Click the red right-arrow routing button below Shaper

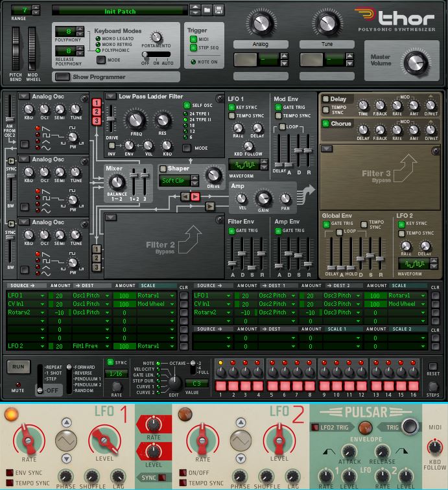pyautogui.click(x=195, y=196)
